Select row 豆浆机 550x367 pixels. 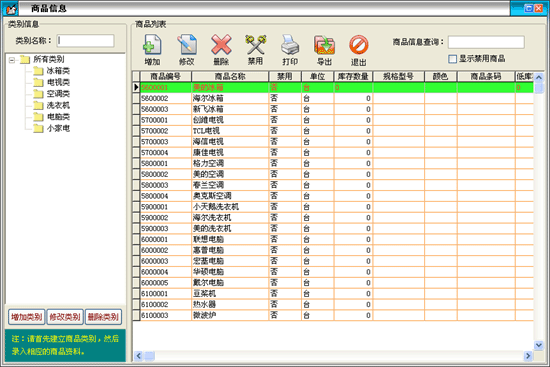[x=333, y=294]
